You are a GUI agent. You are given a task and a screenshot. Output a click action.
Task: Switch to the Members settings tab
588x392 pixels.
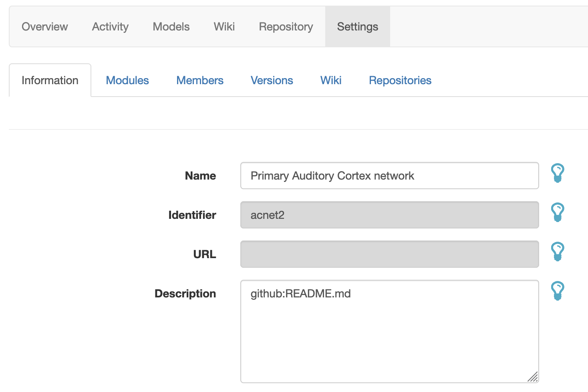click(x=199, y=80)
